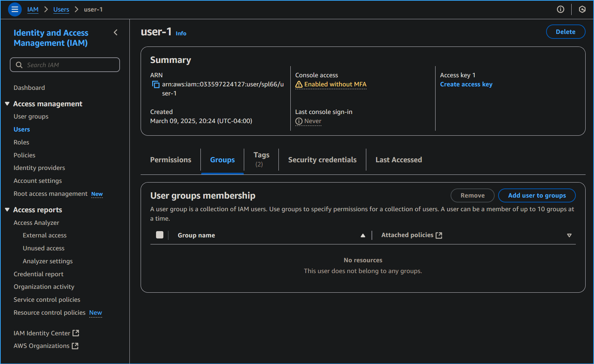This screenshot has height=364, width=594.
Task: Collapse the IAM sidebar with arrow
Action: [116, 33]
